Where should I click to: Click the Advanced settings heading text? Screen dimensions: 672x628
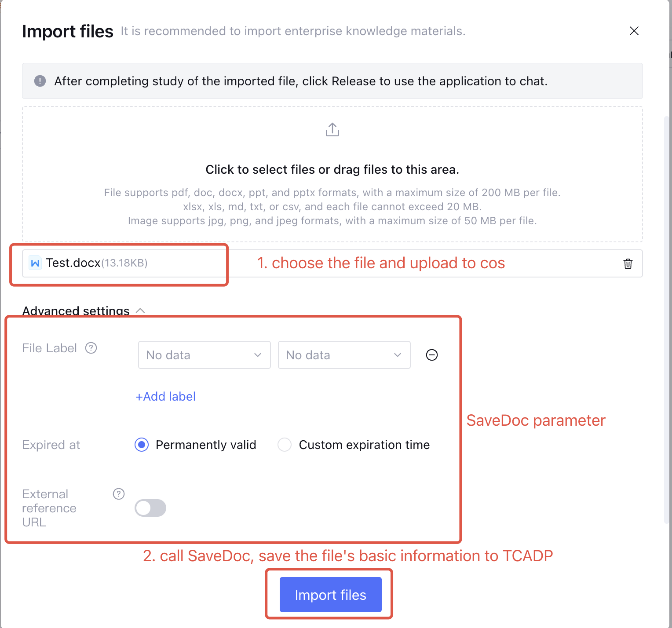point(76,310)
